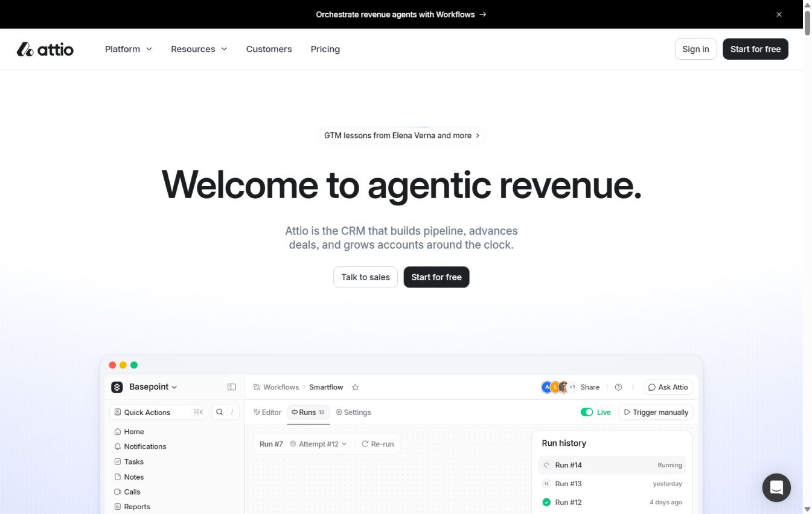This screenshot has width=812, height=514.
Task: Open the Customers nav item
Action: (269, 49)
